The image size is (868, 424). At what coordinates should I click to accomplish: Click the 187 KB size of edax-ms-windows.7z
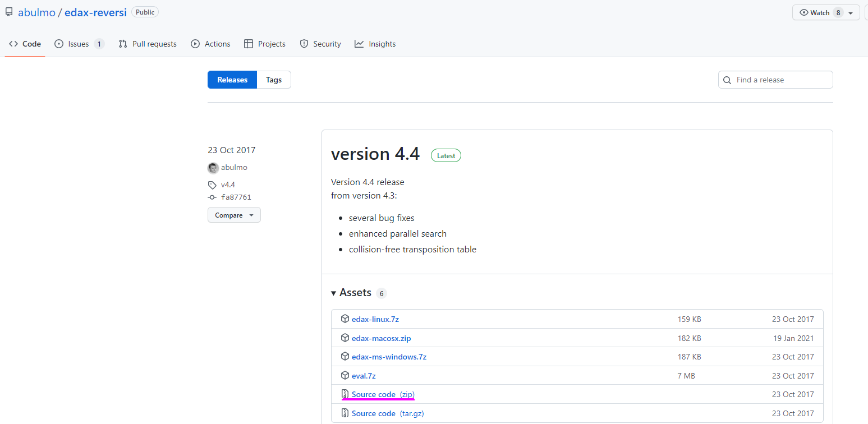[x=689, y=357]
